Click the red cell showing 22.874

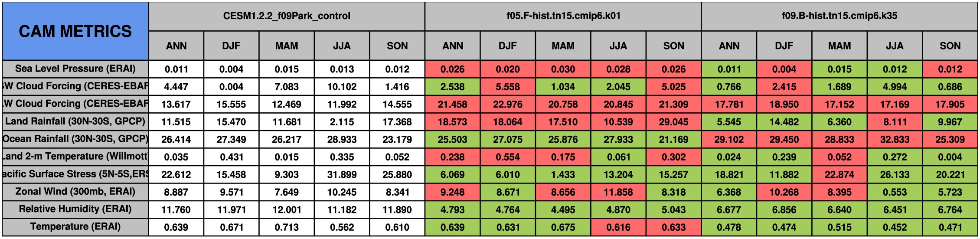[x=840, y=174]
